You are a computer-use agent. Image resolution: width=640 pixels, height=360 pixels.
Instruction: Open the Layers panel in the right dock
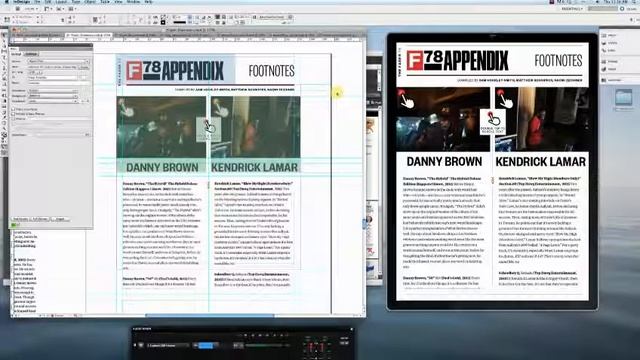click(x=609, y=43)
